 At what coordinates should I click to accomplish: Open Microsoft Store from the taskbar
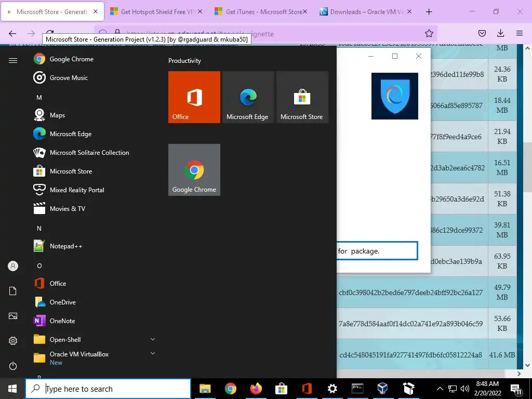pyautogui.click(x=281, y=389)
